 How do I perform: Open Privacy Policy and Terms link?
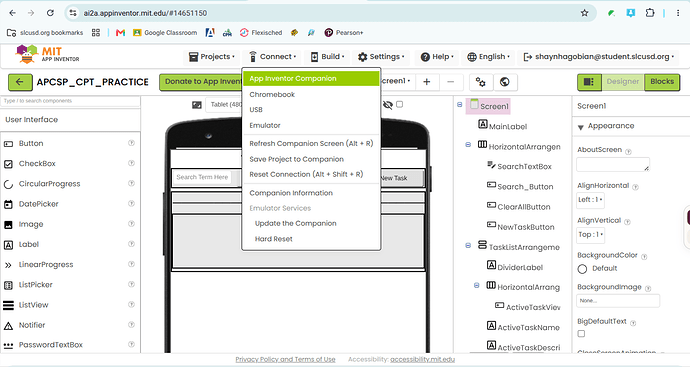click(x=285, y=360)
